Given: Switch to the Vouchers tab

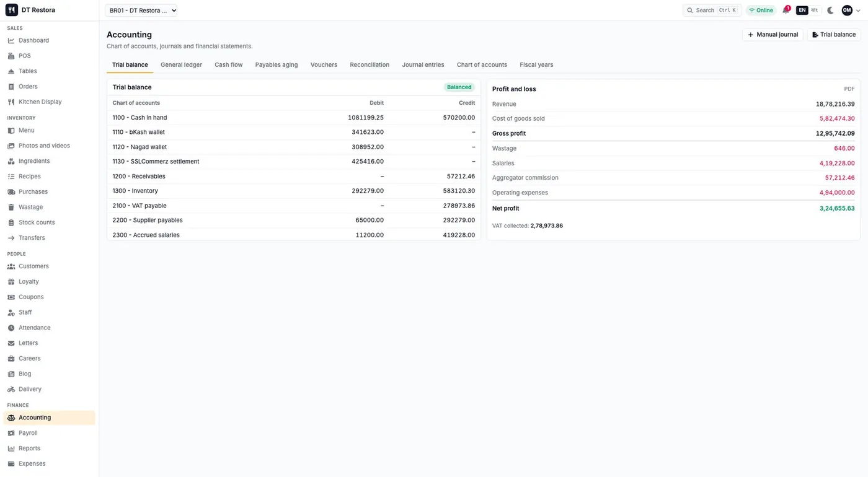Looking at the screenshot, I should 324,65.
